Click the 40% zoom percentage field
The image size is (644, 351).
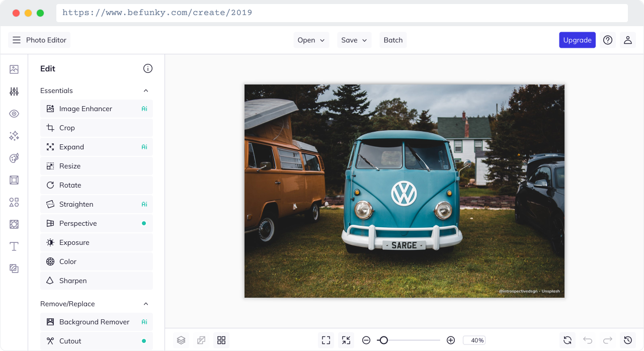click(x=474, y=340)
